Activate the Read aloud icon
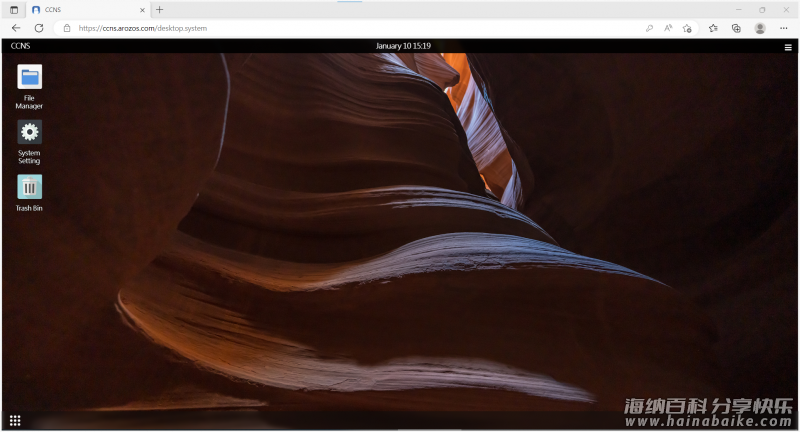This screenshot has width=800, height=432. click(668, 28)
